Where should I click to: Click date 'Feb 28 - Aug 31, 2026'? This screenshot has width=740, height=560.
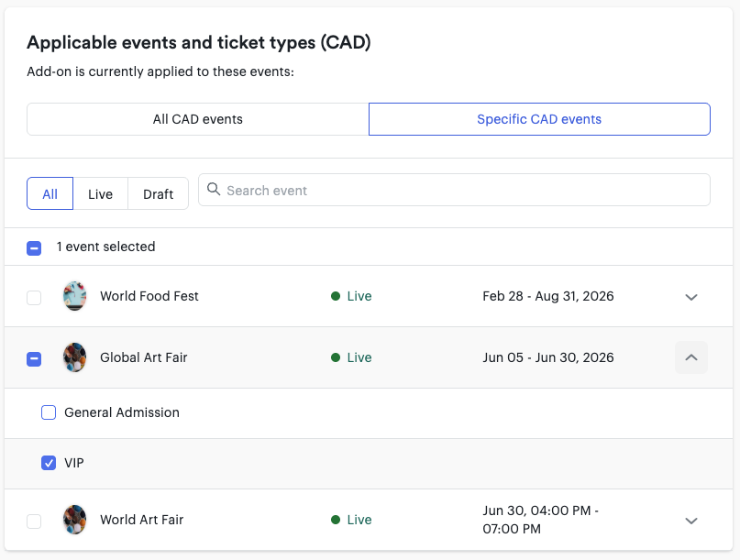point(548,296)
